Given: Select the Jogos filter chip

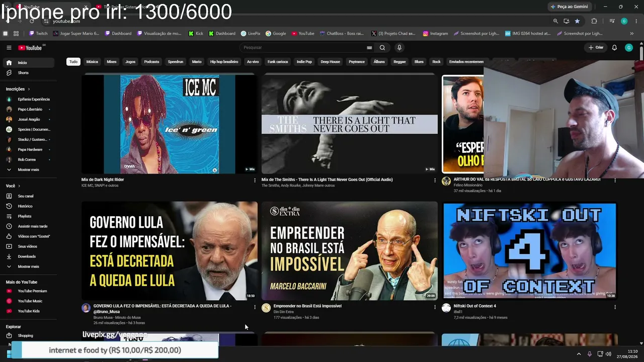Looking at the screenshot, I should (x=130, y=62).
